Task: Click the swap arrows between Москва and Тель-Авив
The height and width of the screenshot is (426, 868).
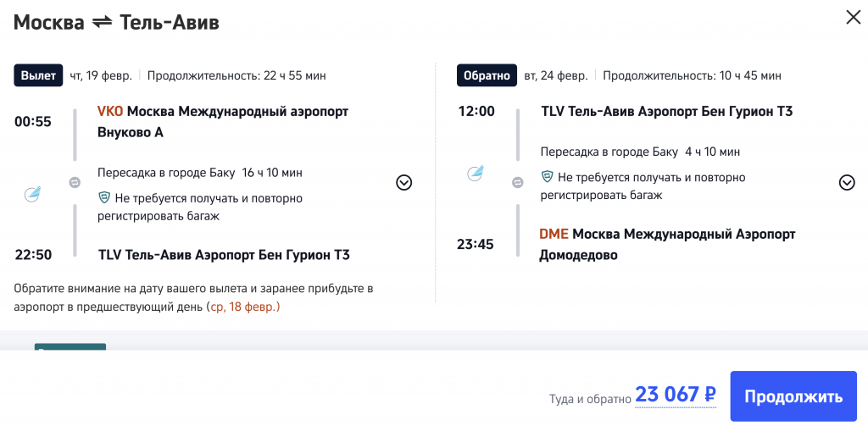Action: click(x=102, y=23)
